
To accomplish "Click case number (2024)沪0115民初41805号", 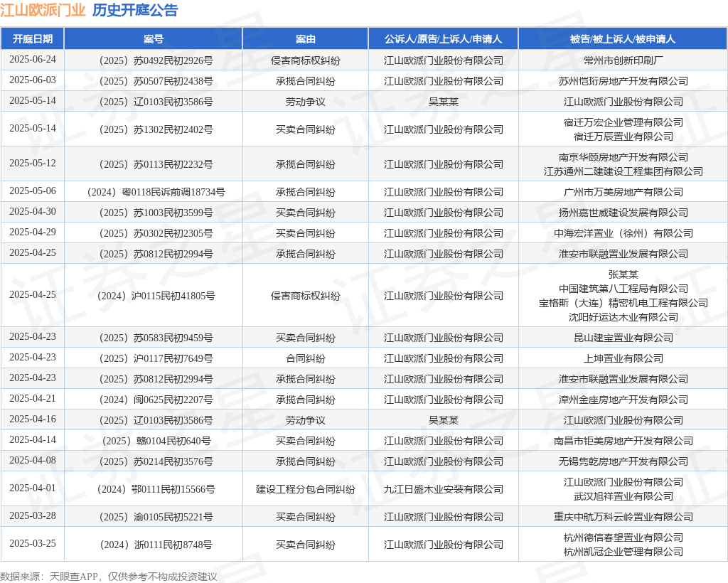I will coord(154,296).
